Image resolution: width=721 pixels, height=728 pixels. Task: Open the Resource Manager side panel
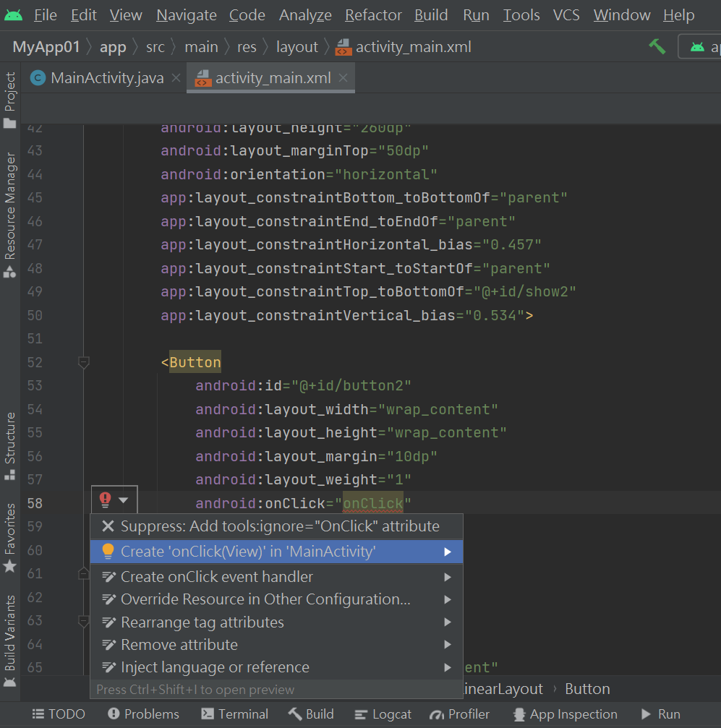coord(9,214)
